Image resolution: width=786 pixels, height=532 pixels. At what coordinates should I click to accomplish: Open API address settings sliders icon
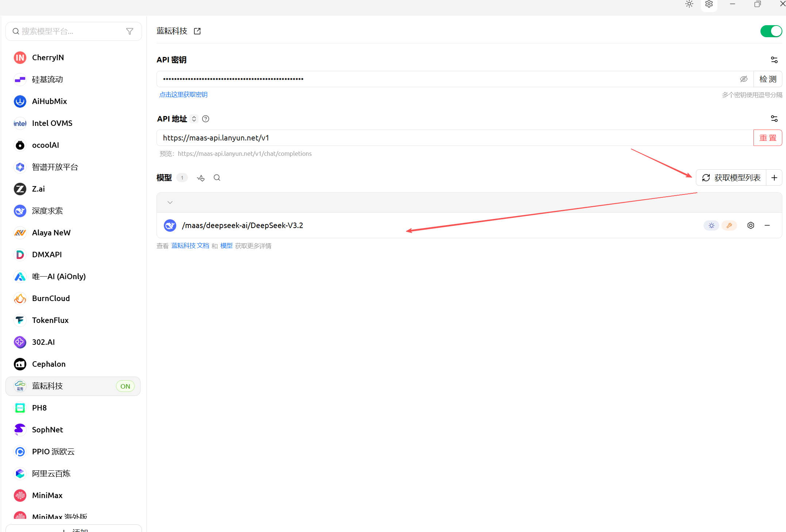click(774, 119)
